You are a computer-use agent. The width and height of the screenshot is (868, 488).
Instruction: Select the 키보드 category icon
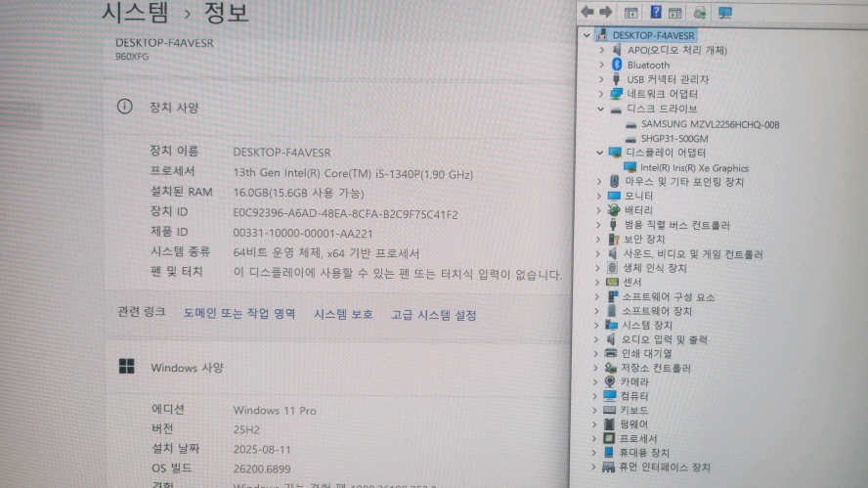click(610, 410)
